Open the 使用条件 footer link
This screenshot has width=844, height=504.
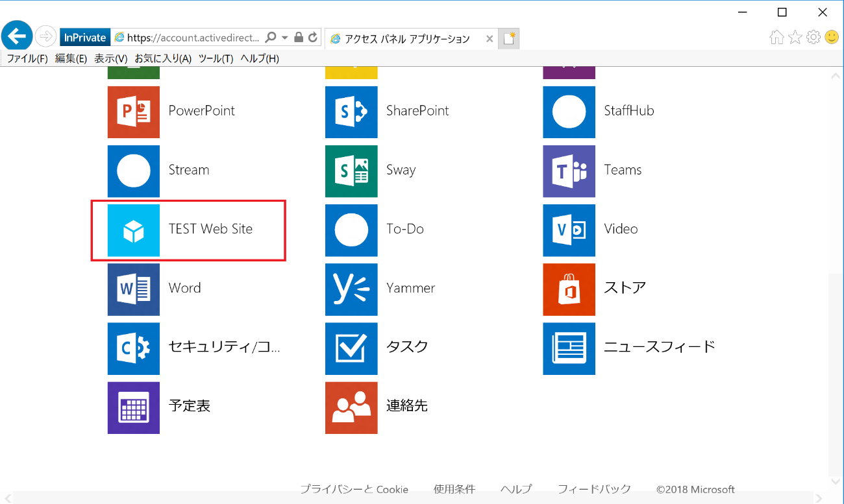454,489
